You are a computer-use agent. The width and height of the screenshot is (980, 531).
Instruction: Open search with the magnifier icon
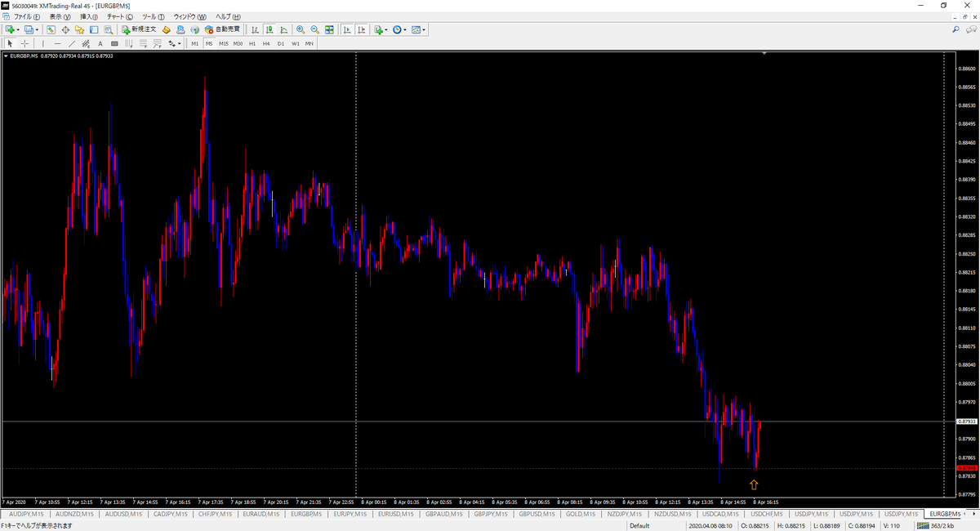[x=956, y=29]
